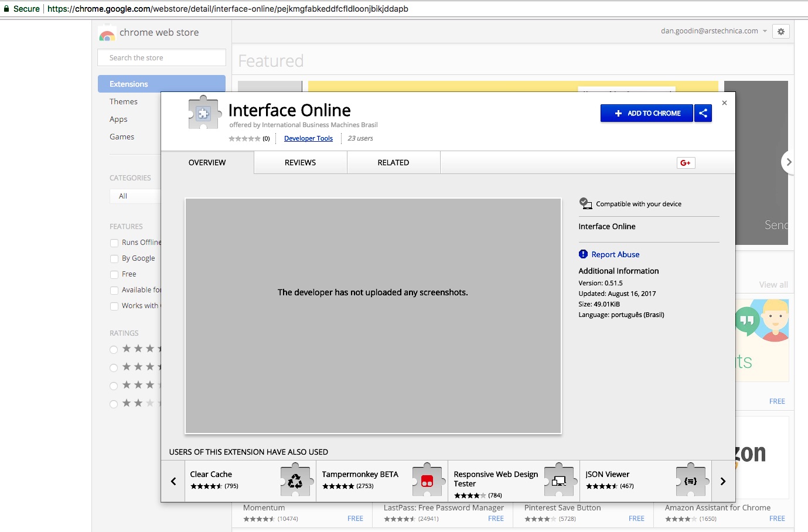Click the secure padlock icon in address bar
Image resolution: width=808 pixels, height=532 pixels.
point(6,9)
